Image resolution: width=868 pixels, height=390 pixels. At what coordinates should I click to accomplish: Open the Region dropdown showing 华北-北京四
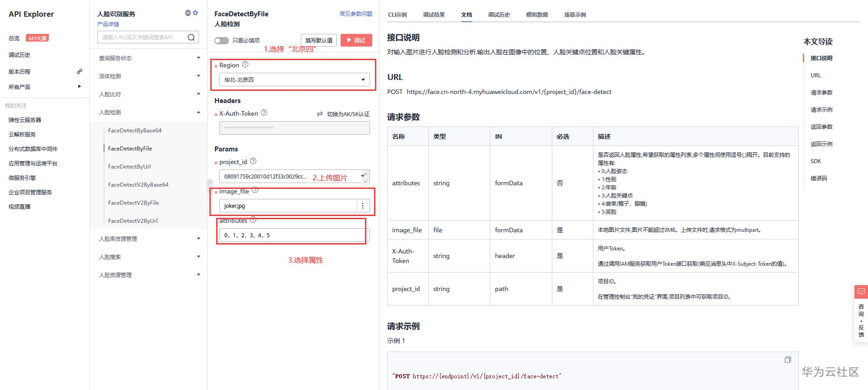(x=294, y=80)
